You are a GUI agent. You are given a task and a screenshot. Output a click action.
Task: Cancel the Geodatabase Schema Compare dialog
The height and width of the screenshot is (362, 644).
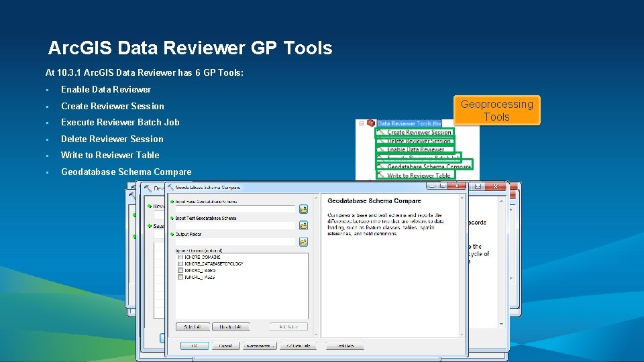pyautogui.click(x=225, y=346)
